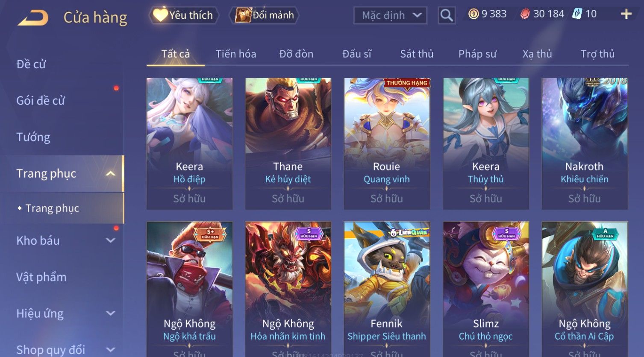Collapse the Trang phục sidebar section

pyautogui.click(x=111, y=173)
